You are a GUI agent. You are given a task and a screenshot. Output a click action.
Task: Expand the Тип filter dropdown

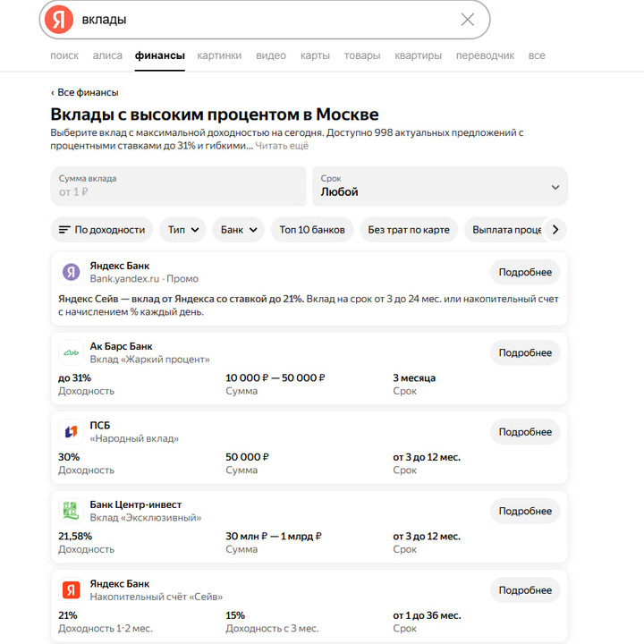(x=182, y=230)
